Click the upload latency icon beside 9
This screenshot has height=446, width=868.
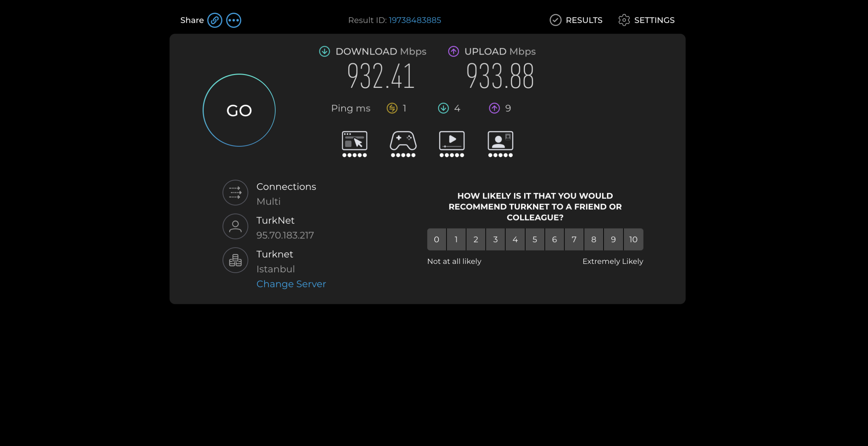tap(494, 108)
